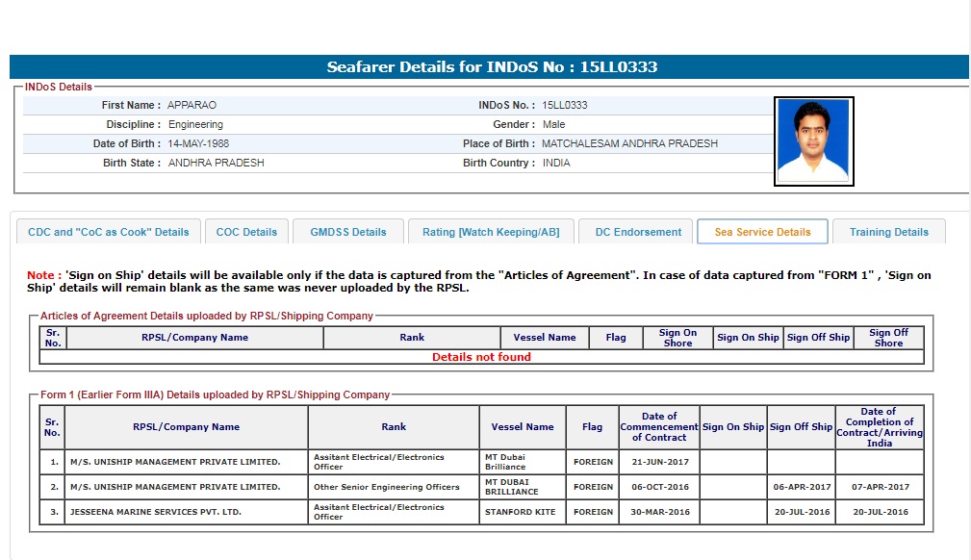Click the Form 1 Vessel Name column header

point(522,426)
